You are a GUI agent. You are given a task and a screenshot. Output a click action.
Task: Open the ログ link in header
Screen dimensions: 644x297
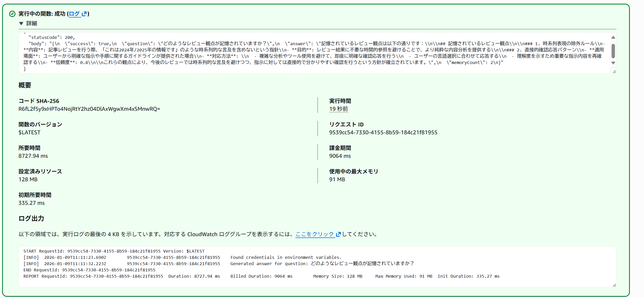pyautogui.click(x=74, y=14)
